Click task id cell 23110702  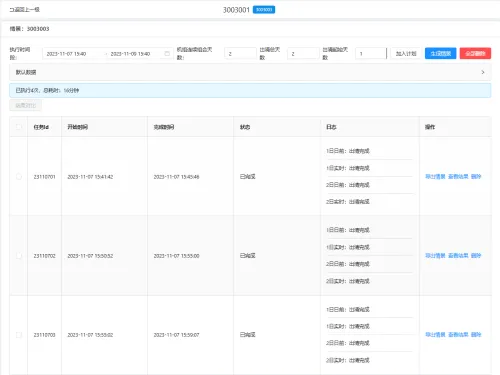click(44, 256)
